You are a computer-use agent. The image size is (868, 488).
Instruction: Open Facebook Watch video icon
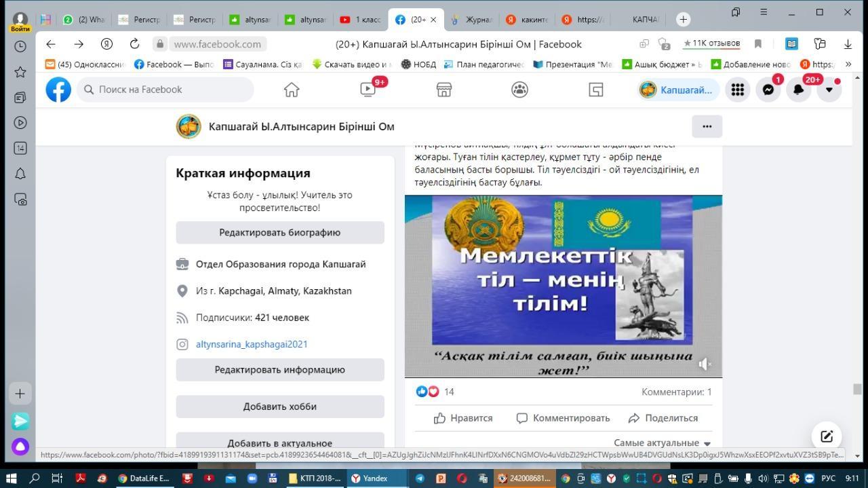point(368,90)
